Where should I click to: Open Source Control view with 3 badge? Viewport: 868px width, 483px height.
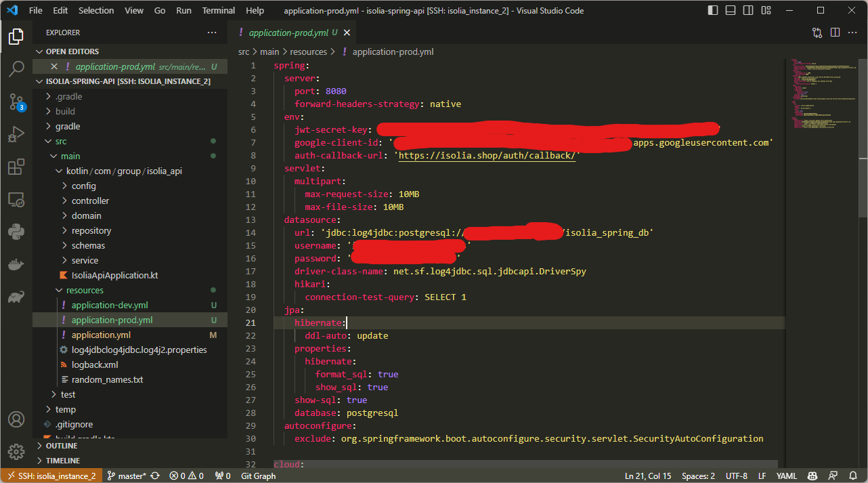[16, 102]
